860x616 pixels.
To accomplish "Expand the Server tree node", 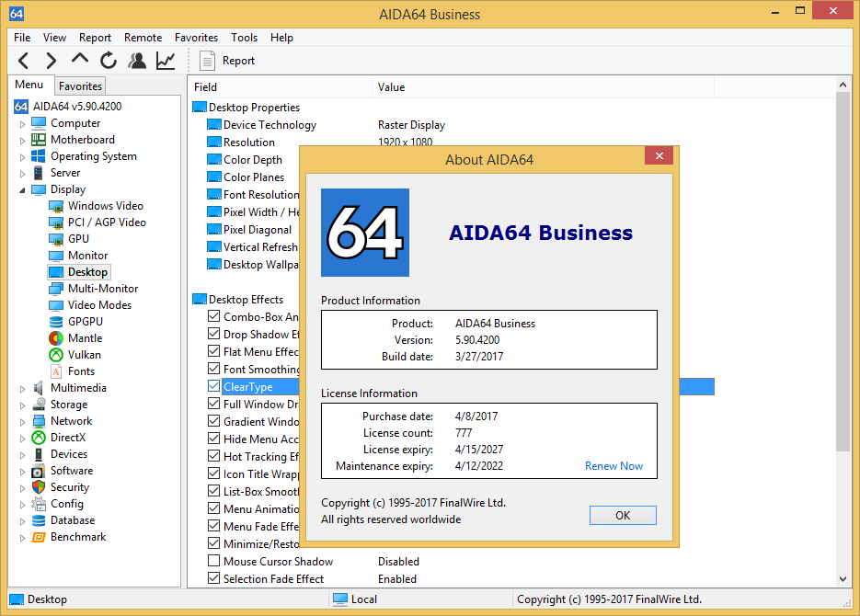I will [x=22, y=174].
